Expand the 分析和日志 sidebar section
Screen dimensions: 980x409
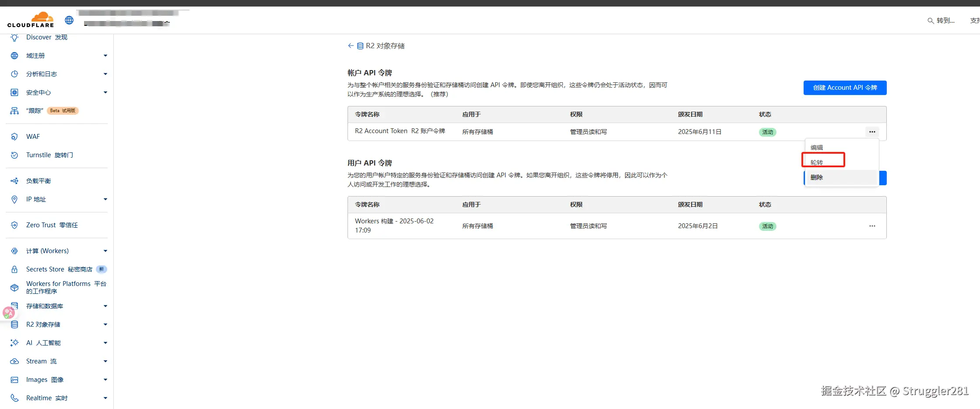105,74
